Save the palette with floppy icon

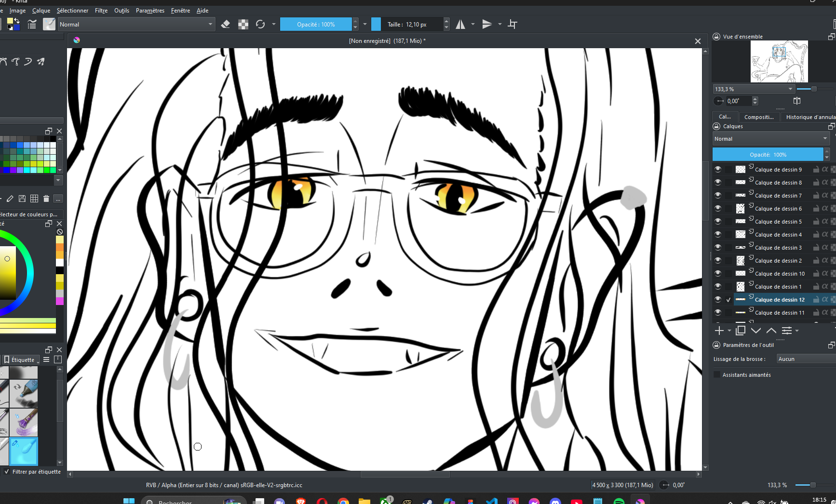(x=22, y=199)
